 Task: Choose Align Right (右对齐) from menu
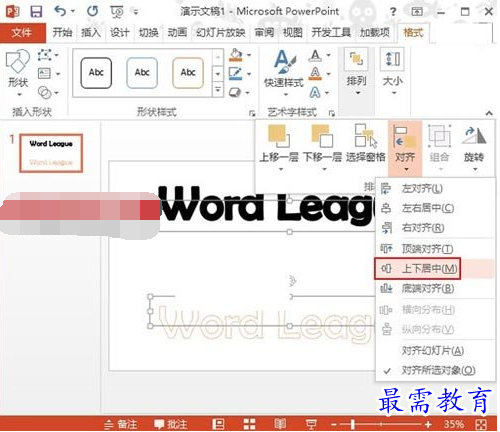pos(435,228)
